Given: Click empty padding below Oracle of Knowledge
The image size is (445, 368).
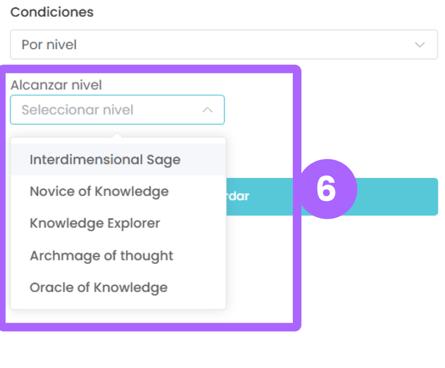Looking at the screenshot, I should point(118,303).
